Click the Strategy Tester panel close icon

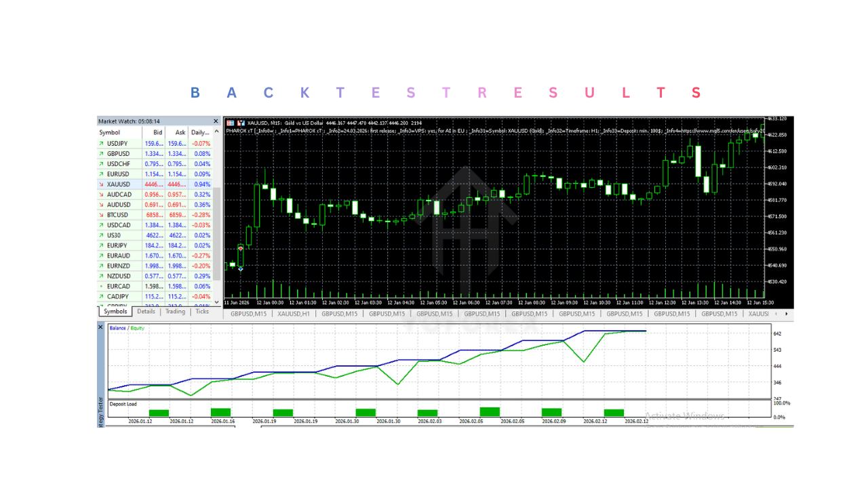[100, 327]
